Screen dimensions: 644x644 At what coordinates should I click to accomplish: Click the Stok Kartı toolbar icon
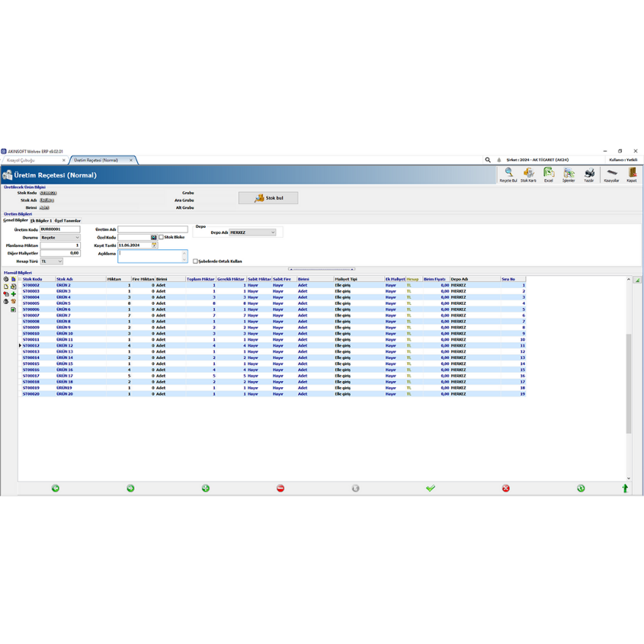pos(528,175)
